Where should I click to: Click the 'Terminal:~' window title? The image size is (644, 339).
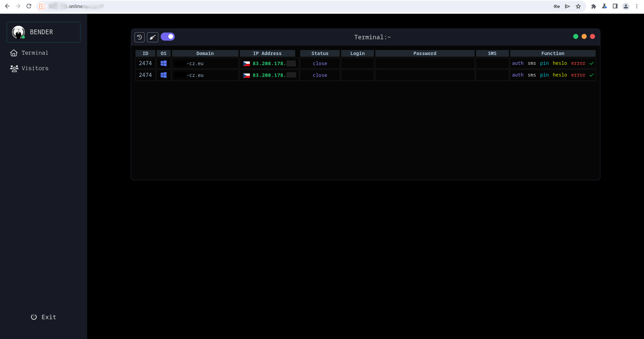(372, 37)
